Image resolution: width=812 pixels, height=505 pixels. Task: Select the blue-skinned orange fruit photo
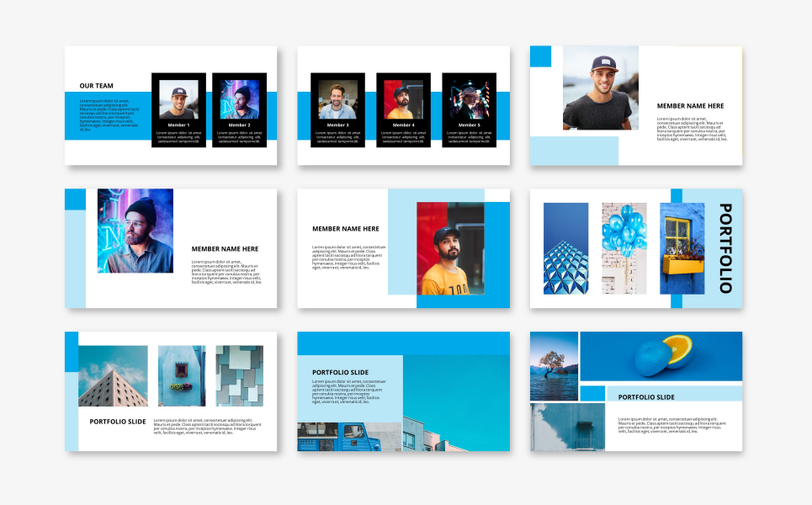(661, 350)
